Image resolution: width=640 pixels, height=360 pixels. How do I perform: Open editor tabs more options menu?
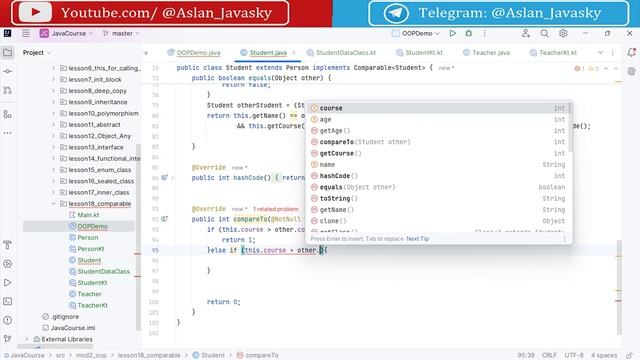click(x=613, y=53)
